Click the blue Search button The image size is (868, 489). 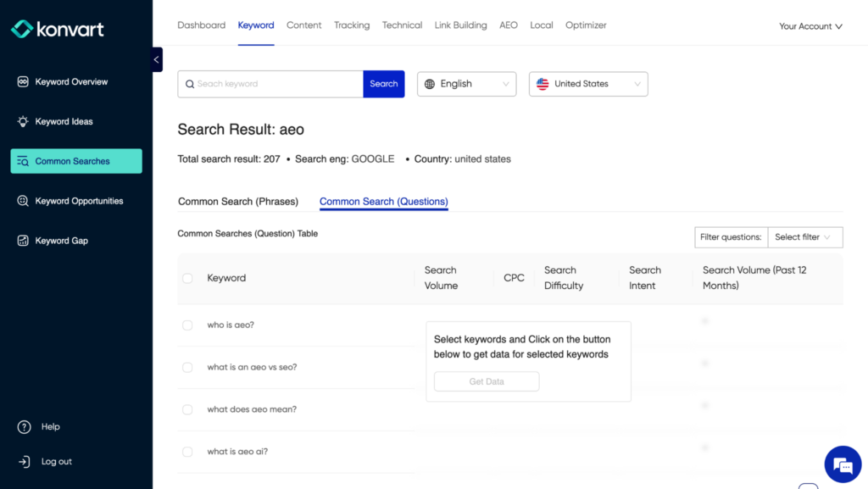click(384, 84)
